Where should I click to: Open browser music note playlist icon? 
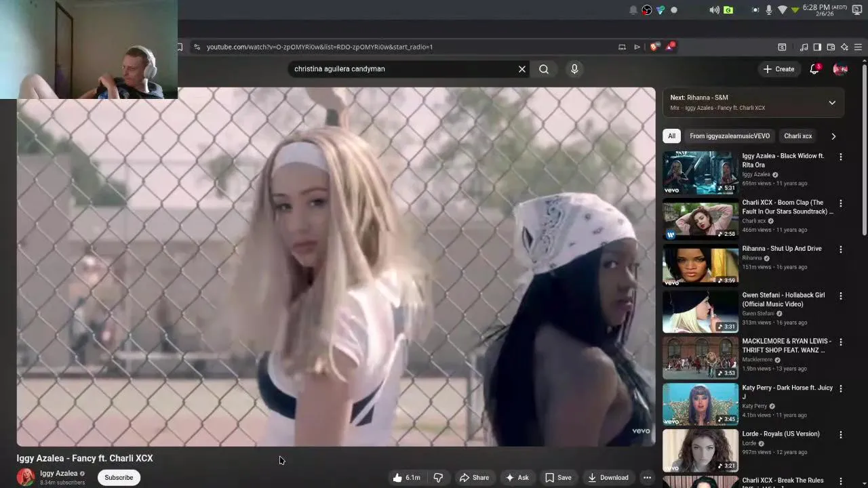(x=804, y=47)
